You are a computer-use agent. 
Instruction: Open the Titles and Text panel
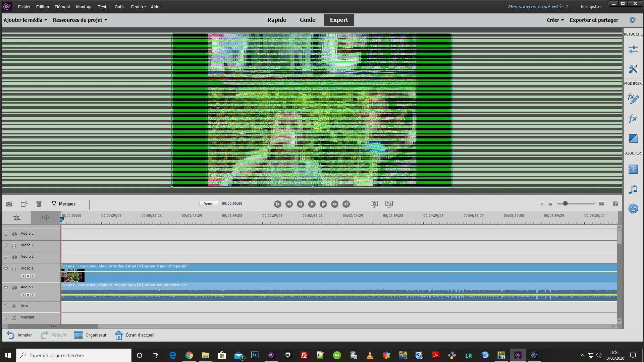[633, 169]
